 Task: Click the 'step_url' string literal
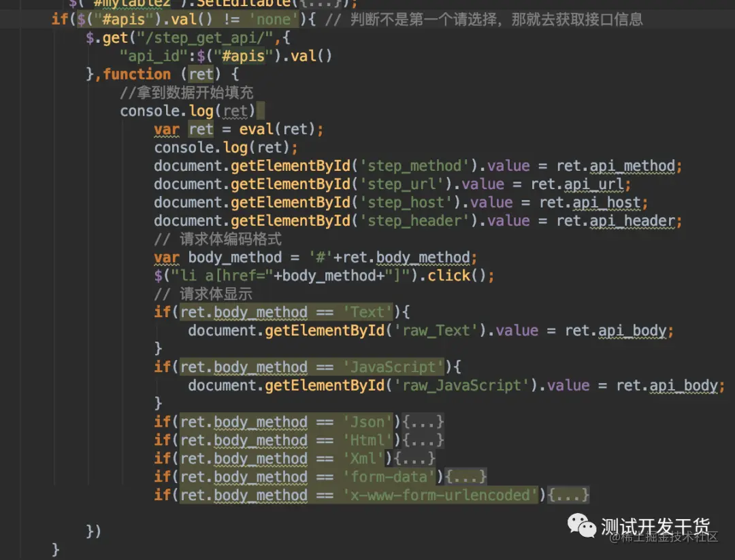[x=402, y=184]
